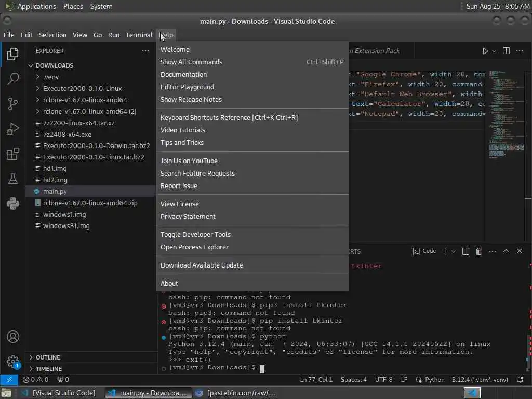Run the Python file with play icon
The width and height of the screenshot is (532, 399).
[485, 51]
